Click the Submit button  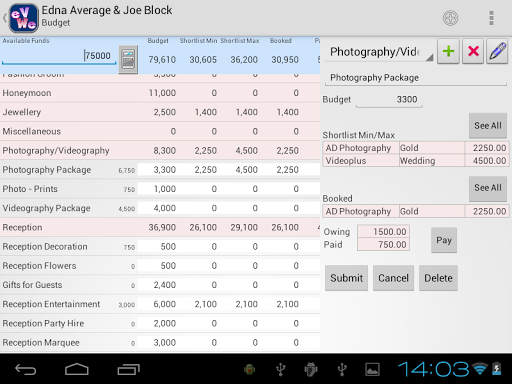(346, 278)
